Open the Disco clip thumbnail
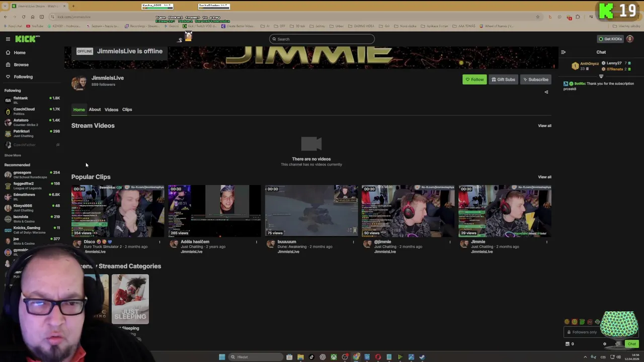644x362 pixels. 118,211
